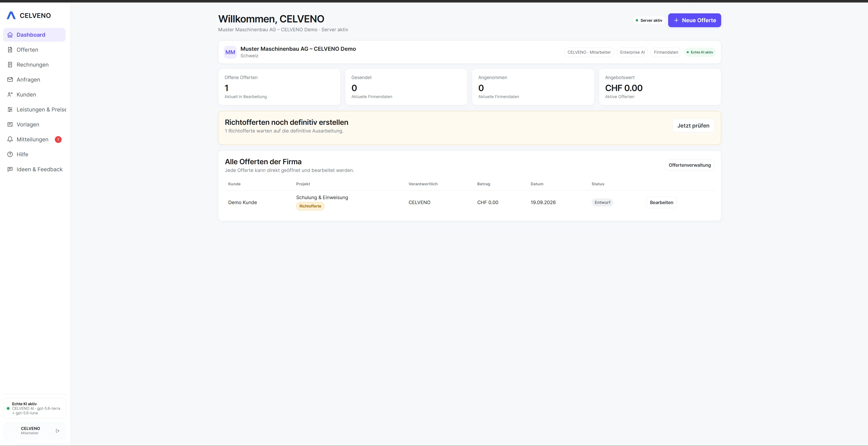Go to Rechnungen in the sidebar

pos(34,65)
